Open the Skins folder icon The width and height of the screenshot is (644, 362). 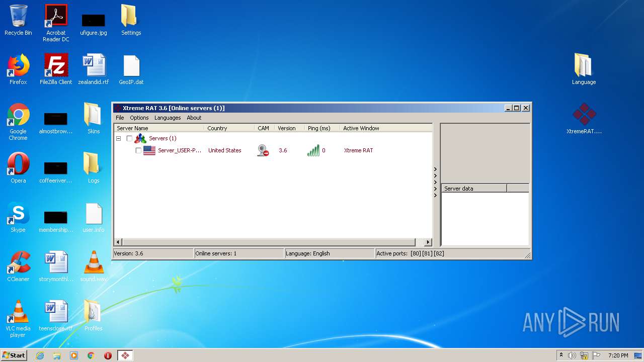coord(94,119)
